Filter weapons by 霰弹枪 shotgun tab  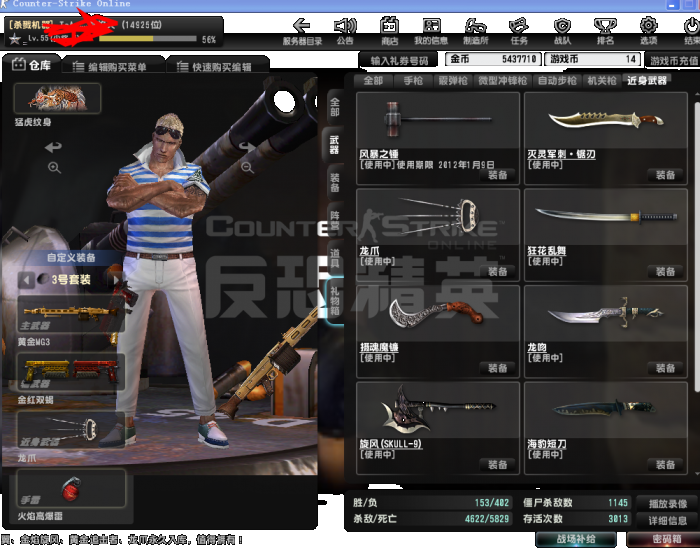point(453,81)
